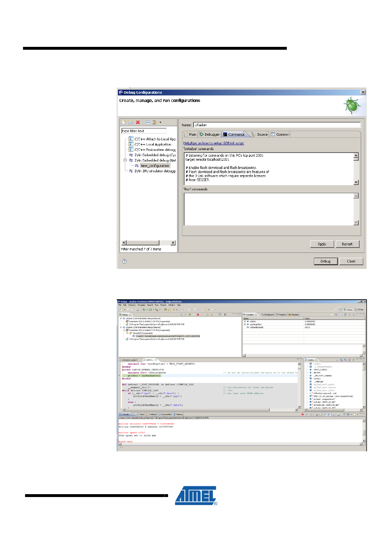Click the help question mark icon

[124, 261]
